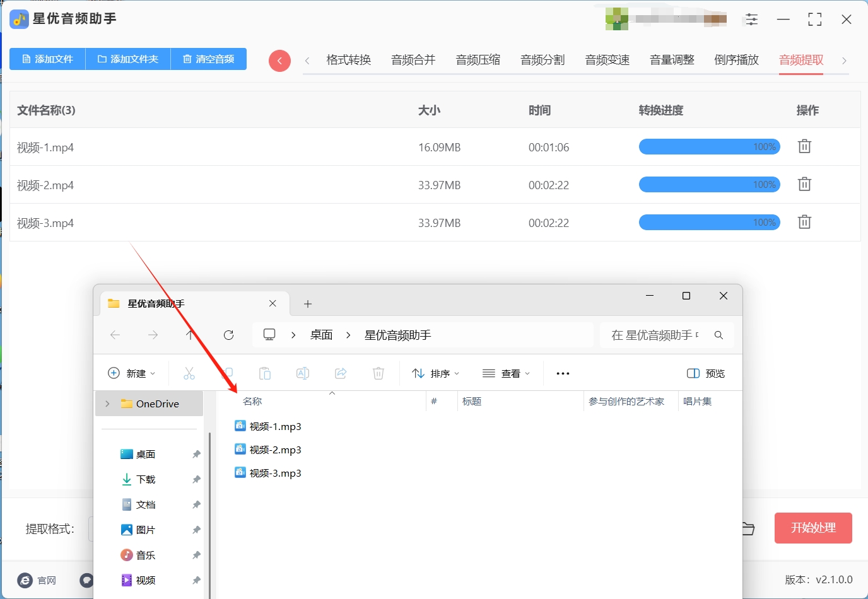This screenshot has height=599, width=868.
Task: Go up one folder level in Explorer
Action: pos(191,335)
